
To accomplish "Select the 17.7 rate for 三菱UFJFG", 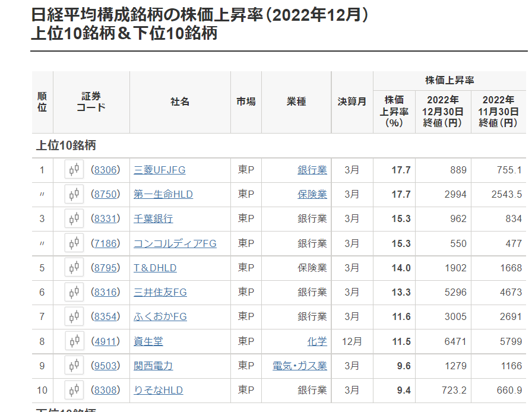I will click(401, 170).
